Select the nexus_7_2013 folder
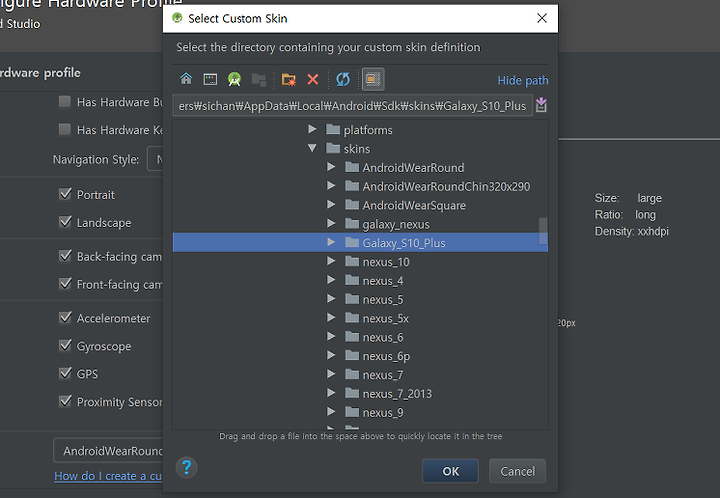The image size is (720, 498). tap(397, 394)
